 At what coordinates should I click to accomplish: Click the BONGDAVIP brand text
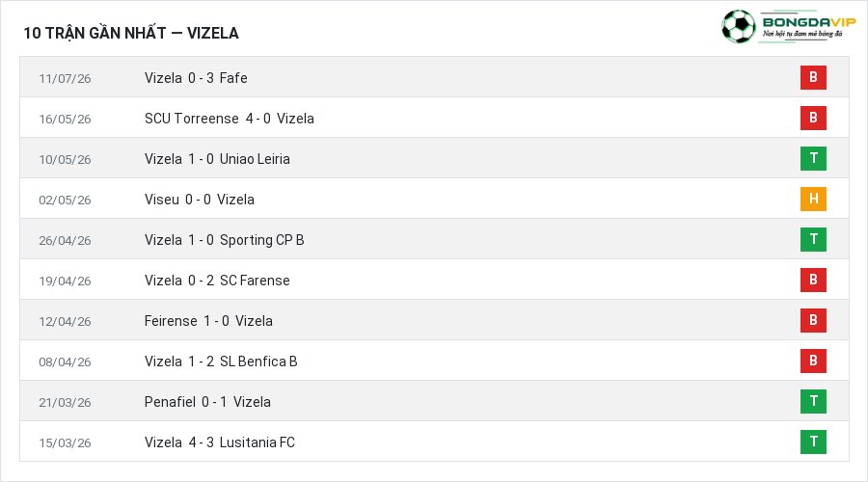(809, 23)
